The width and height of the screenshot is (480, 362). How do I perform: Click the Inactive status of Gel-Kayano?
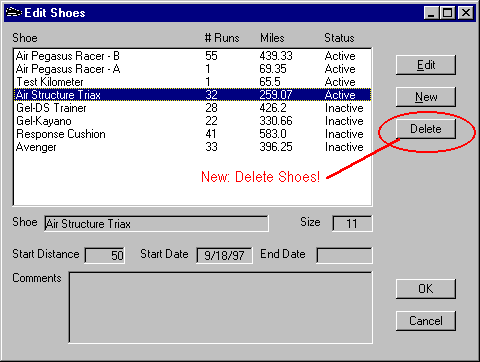click(x=344, y=121)
